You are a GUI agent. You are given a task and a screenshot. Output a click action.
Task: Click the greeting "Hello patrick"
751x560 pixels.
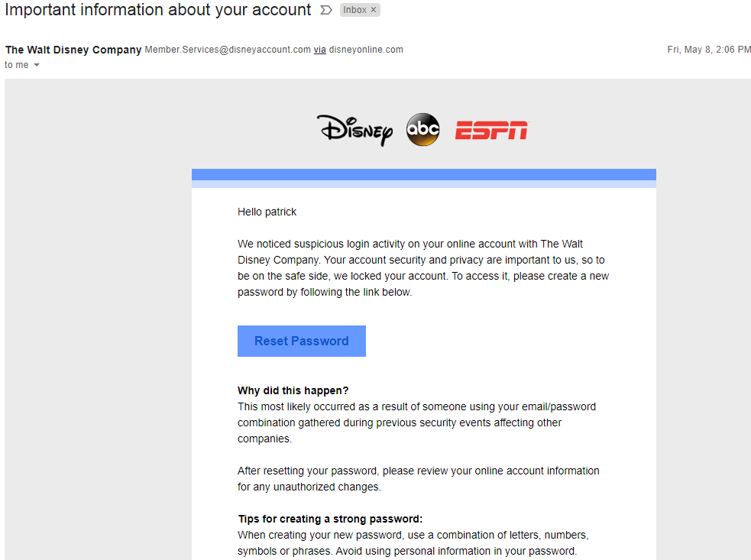(267, 212)
